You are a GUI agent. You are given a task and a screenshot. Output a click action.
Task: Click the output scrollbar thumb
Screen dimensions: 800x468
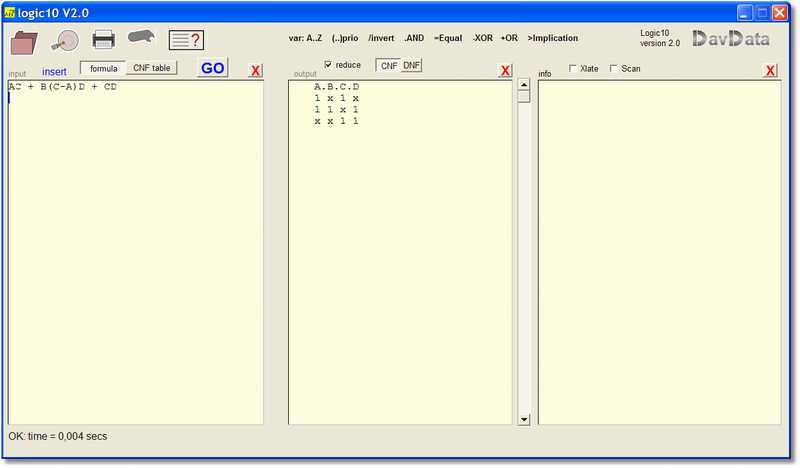tap(524, 96)
